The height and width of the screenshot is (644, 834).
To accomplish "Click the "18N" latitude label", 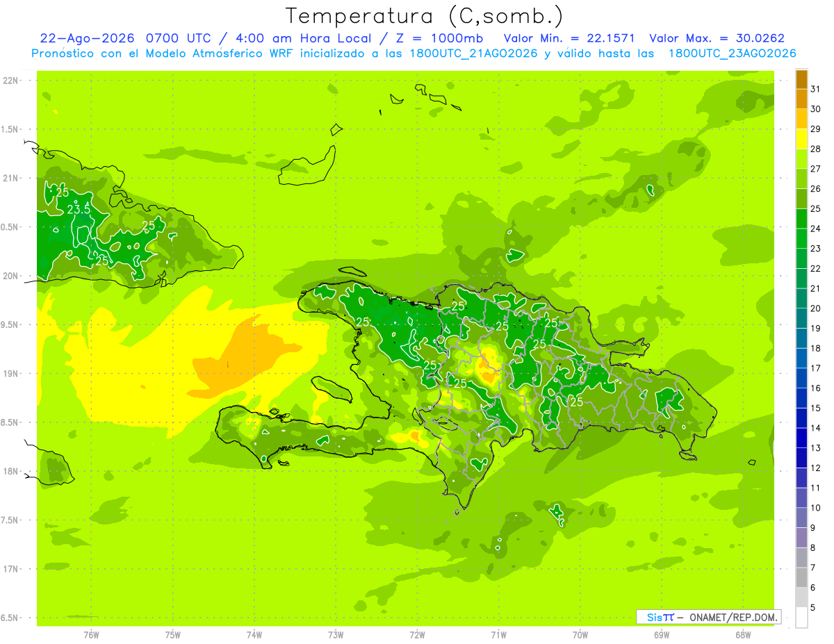I will click(x=11, y=471).
